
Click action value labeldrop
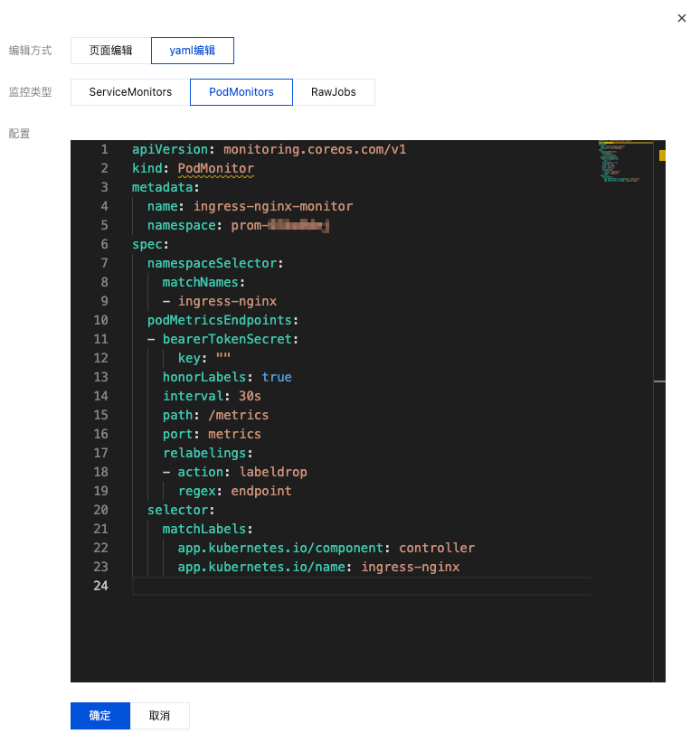click(273, 472)
